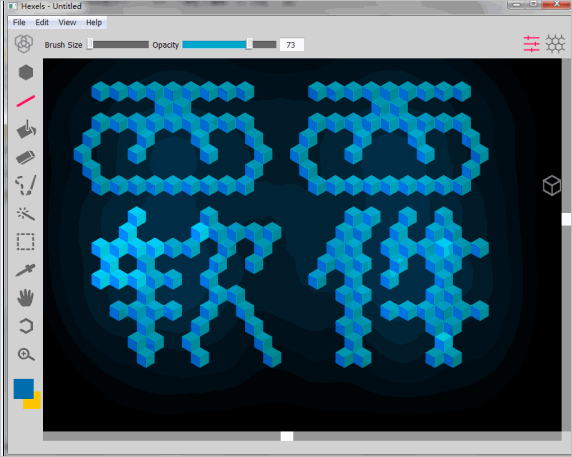
Task: Select the paint bucket fill tool
Action: pos(26,129)
